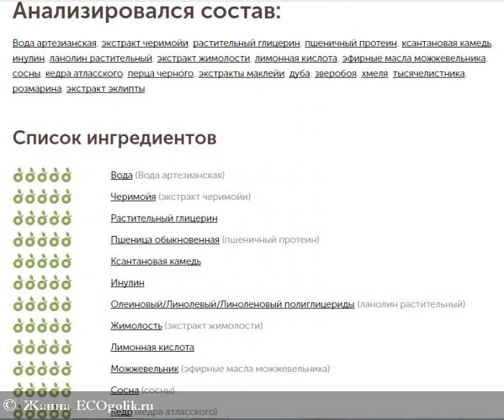The height and width of the screenshot is (420, 504).
Task: Open the Черимойя ingredient list link
Action: pyautogui.click(x=133, y=196)
